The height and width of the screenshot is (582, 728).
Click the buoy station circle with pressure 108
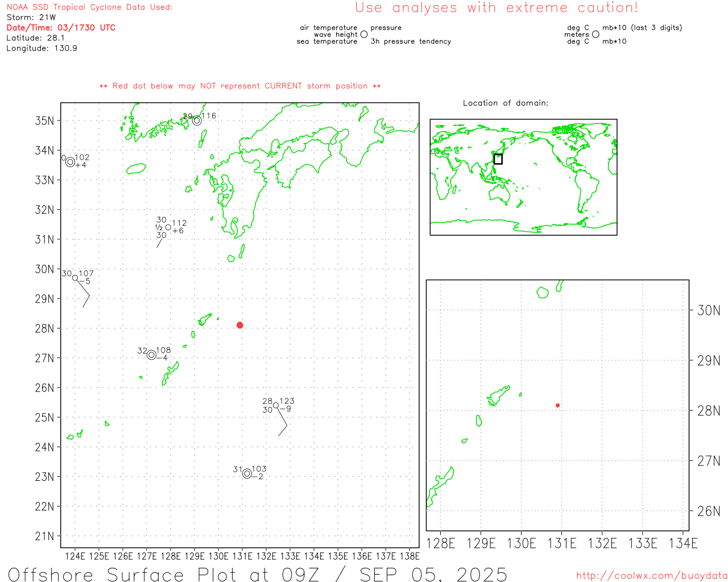(151, 355)
